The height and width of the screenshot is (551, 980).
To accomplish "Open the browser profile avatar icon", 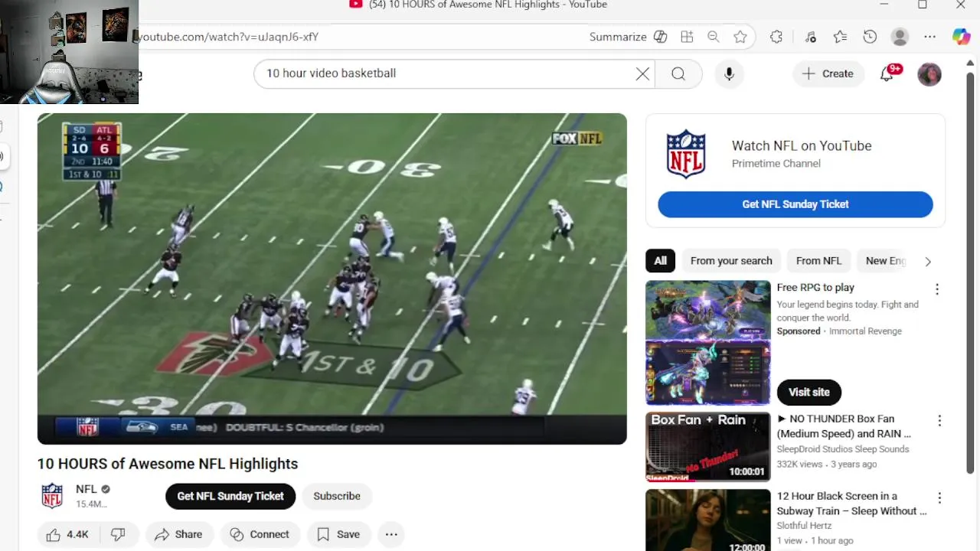I will coord(900,37).
